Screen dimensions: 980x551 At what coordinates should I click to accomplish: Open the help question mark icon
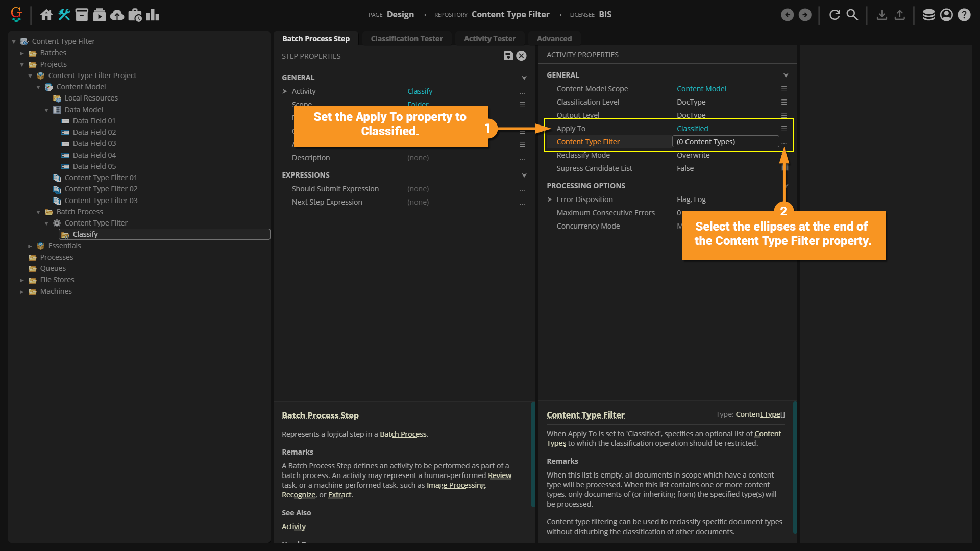pos(964,15)
